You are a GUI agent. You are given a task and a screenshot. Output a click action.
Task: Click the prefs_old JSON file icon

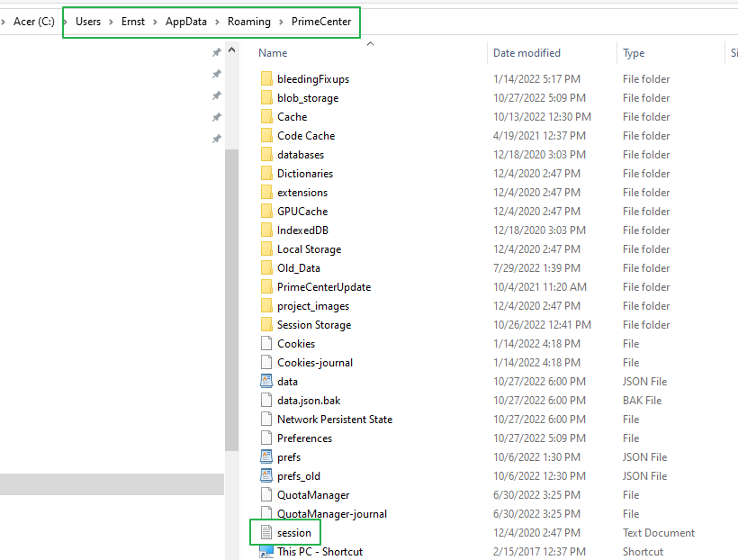[x=265, y=476]
